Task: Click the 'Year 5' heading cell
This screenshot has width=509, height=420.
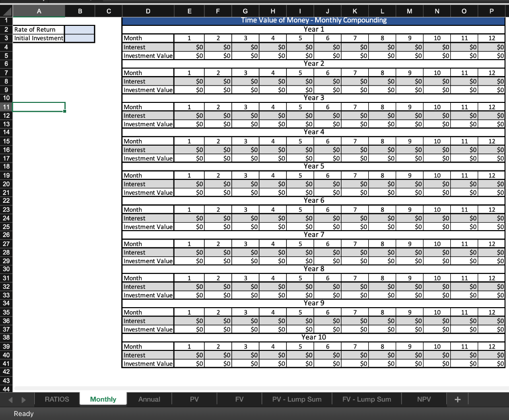Action: (314, 166)
